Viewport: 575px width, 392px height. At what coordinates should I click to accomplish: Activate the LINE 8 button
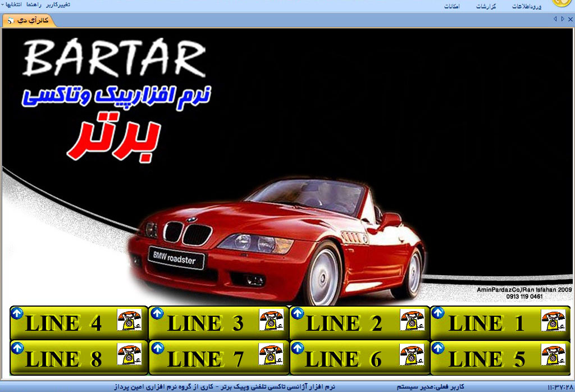coord(79,358)
